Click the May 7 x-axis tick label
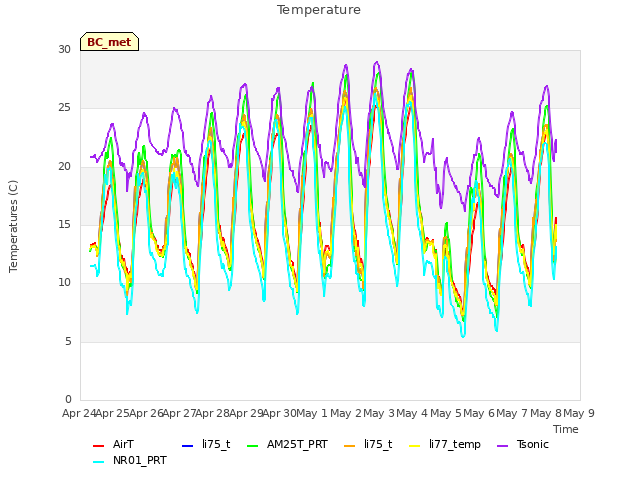 point(513,413)
